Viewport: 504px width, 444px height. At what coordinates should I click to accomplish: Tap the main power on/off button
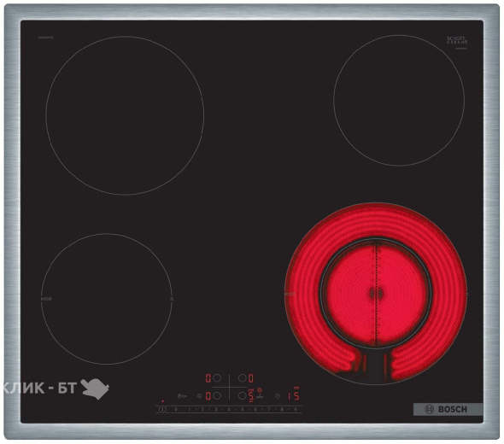(162, 409)
